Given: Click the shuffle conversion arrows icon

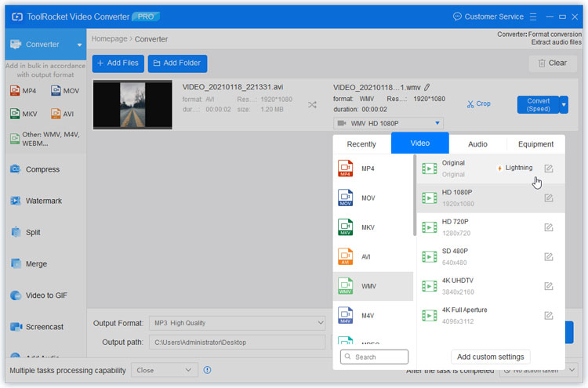Looking at the screenshot, I should [312, 104].
